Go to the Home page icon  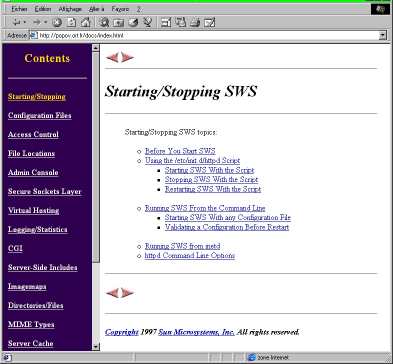click(x=86, y=22)
